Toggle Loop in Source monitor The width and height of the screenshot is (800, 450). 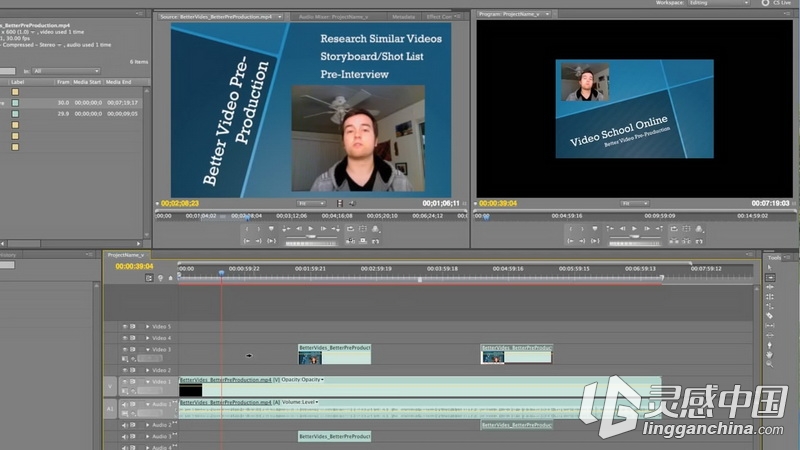coord(350,229)
